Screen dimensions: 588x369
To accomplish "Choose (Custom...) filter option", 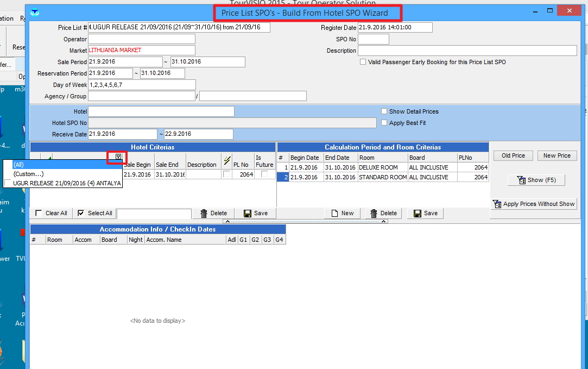I will tap(28, 174).
